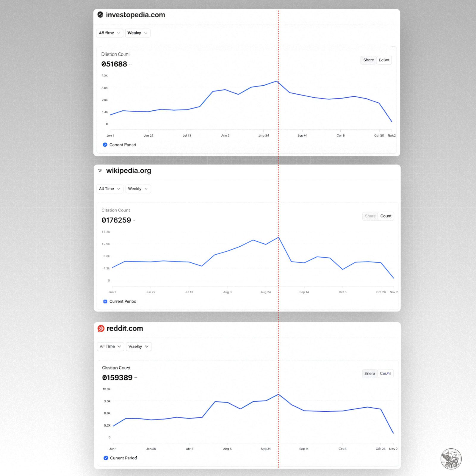Switch investopedia chart to share view
The height and width of the screenshot is (476, 476).
tap(368, 60)
